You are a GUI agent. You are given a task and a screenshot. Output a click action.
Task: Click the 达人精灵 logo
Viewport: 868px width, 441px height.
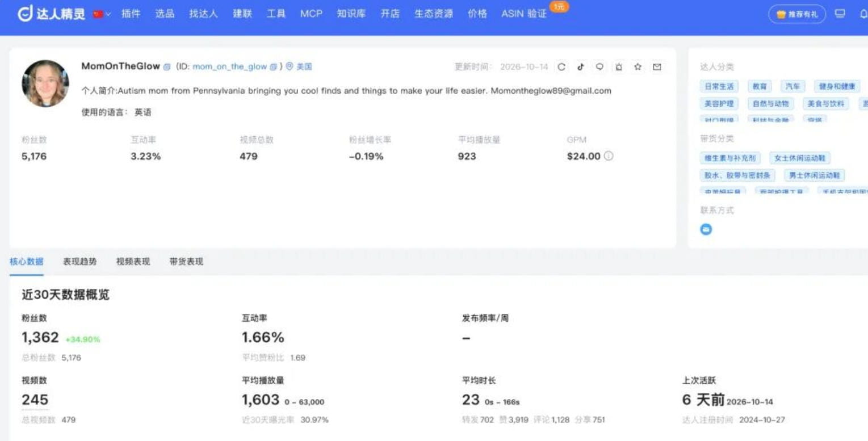tap(52, 14)
